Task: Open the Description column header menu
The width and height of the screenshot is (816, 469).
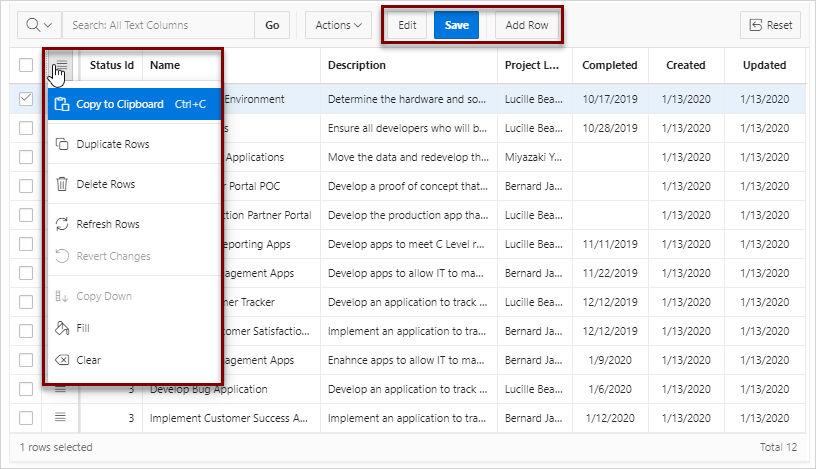Action: point(356,65)
